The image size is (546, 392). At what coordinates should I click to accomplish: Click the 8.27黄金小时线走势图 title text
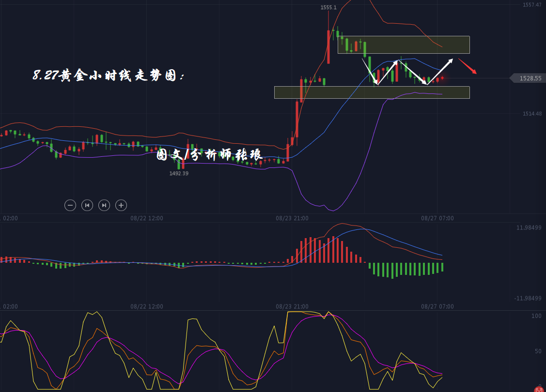click(x=109, y=75)
